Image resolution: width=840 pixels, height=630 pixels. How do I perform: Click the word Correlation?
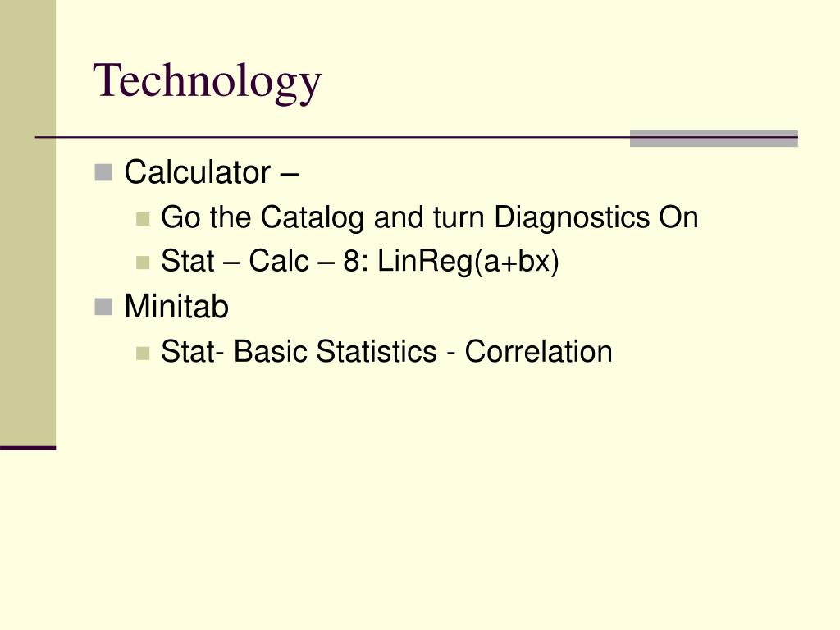coord(538,351)
